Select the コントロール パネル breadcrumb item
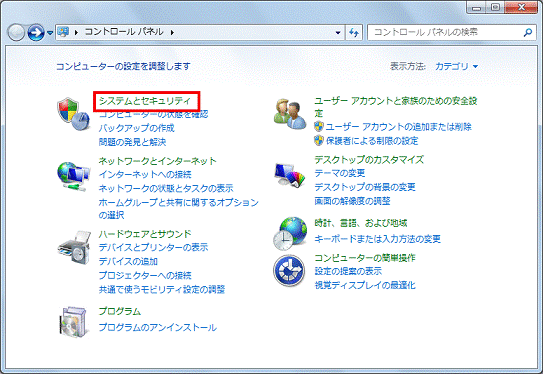The width and height of the screenshot is (543, 374). 124,32
